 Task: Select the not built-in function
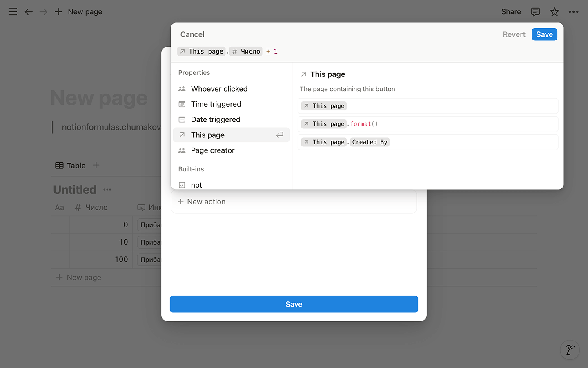click(231, 185)
